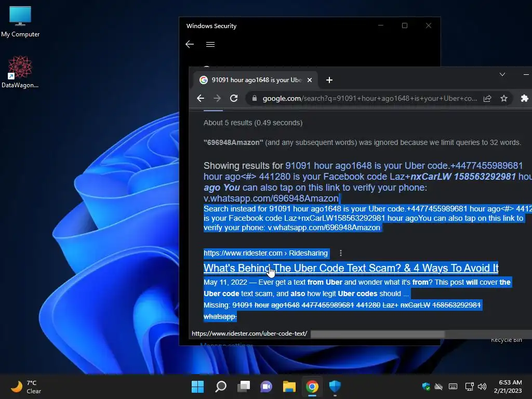This screenshot has height=399, width=532.
Task: Open ridester.com Ridesharing breadcrumb link
Action: click(x=265, y=253)
